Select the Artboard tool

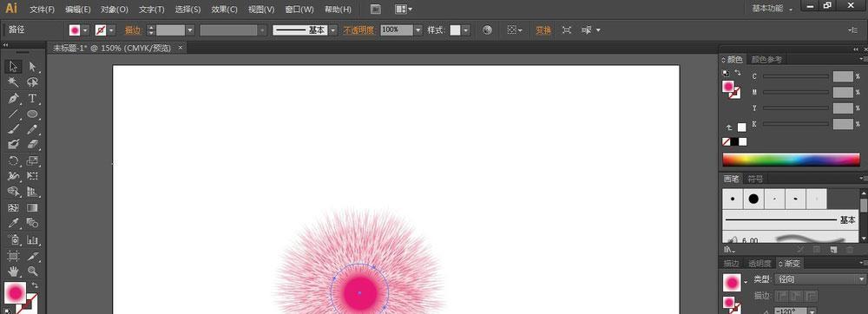click(x=14, y=256)
